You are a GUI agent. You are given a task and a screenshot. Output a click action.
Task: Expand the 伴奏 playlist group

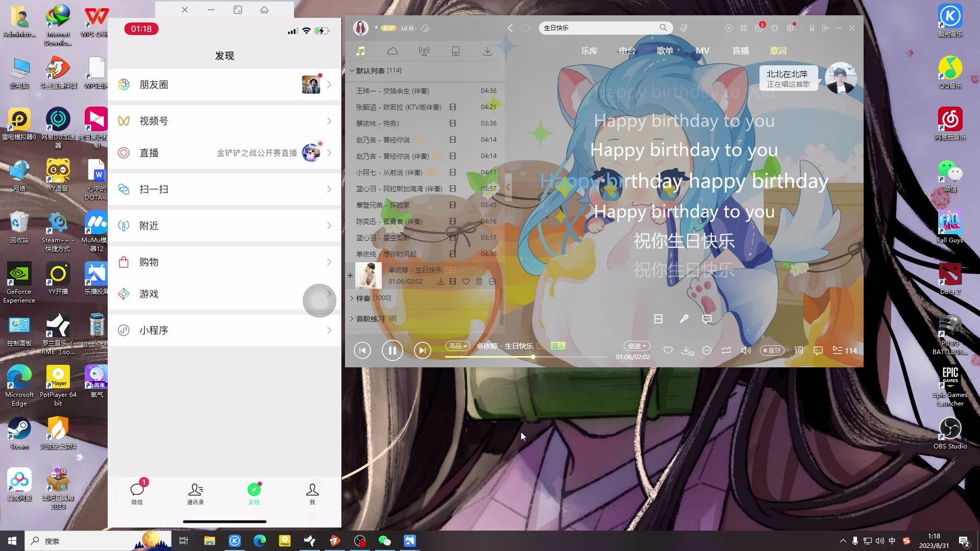370,298
